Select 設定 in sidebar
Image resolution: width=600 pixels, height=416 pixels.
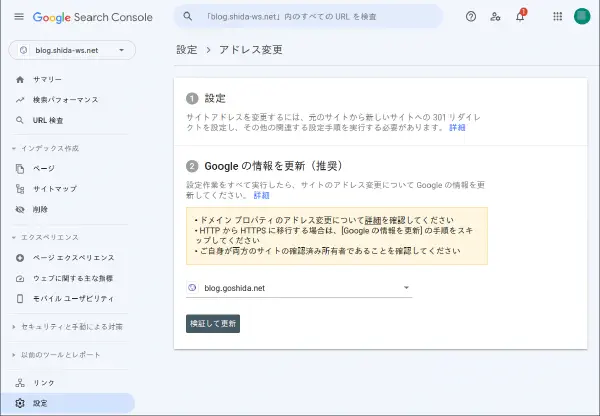pyautogui.click(x=67, y=403)
